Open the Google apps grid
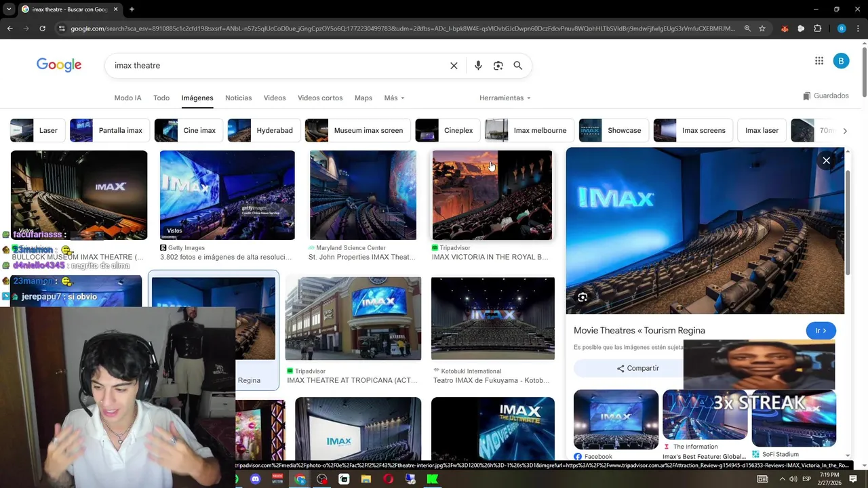 click(x=819, y=61)
